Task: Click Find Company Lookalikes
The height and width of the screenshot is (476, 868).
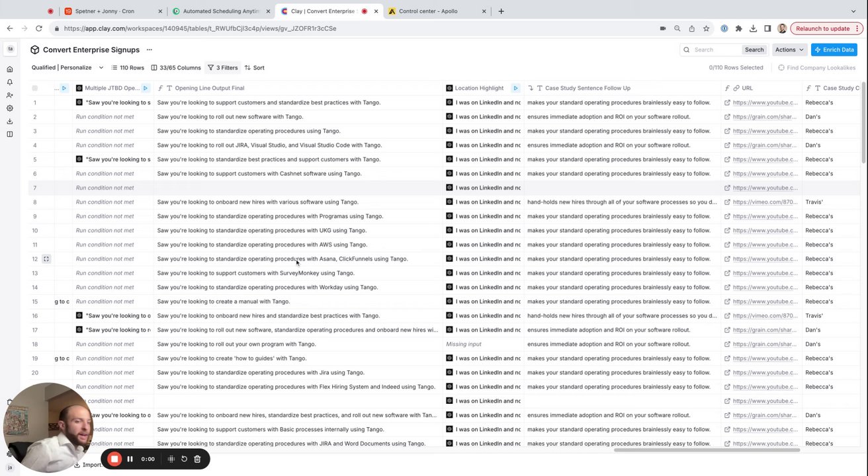Action: coord(816,67)
